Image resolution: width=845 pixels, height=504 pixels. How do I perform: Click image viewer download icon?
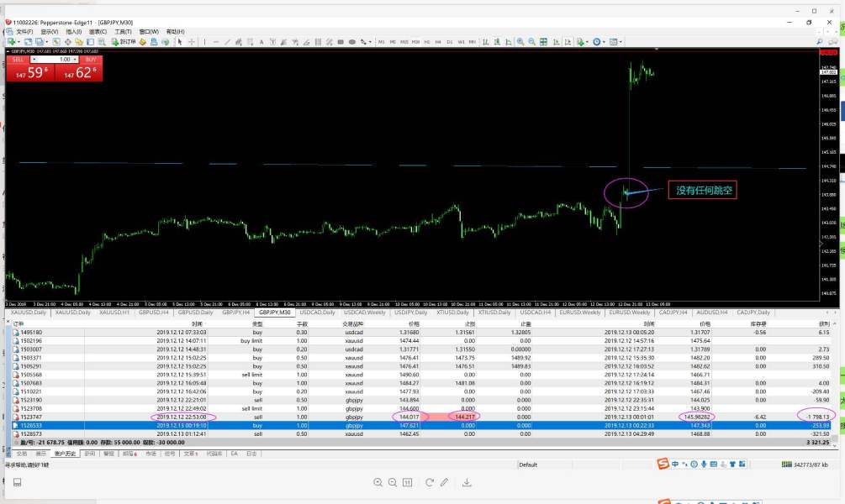467,482
